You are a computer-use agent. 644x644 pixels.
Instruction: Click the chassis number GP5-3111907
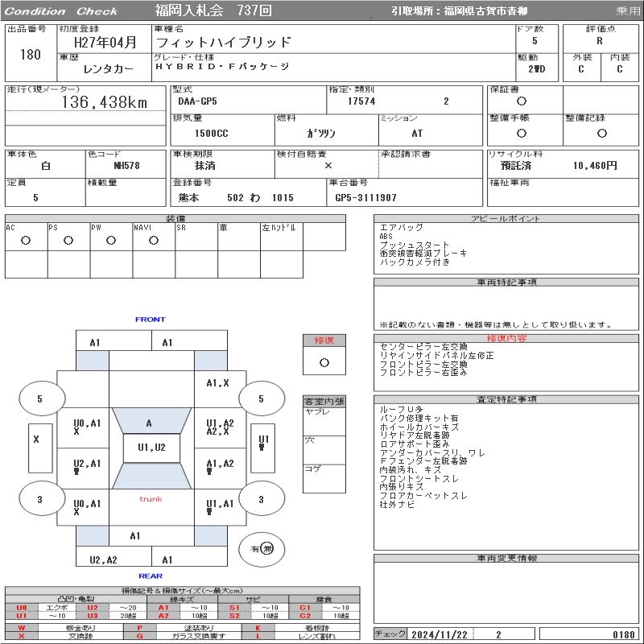pos(366,198)
